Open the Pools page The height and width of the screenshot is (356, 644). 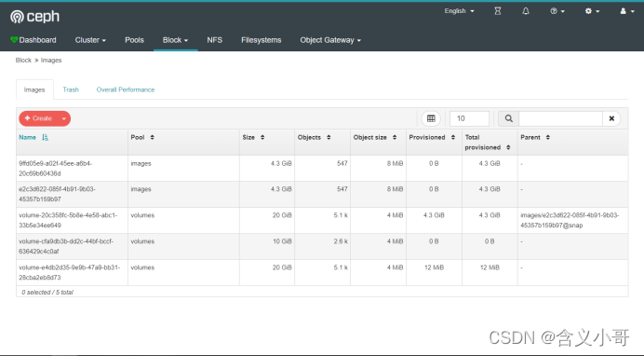[134, 40]
